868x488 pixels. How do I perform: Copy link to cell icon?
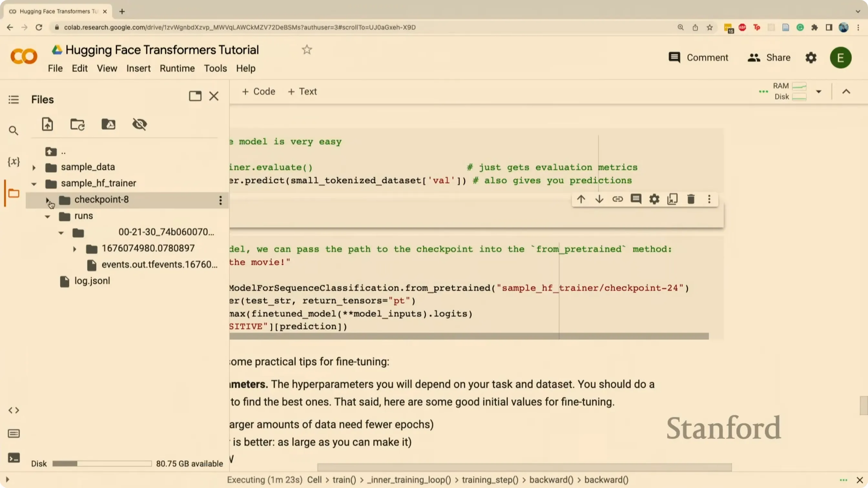click(x=618, y=199)
